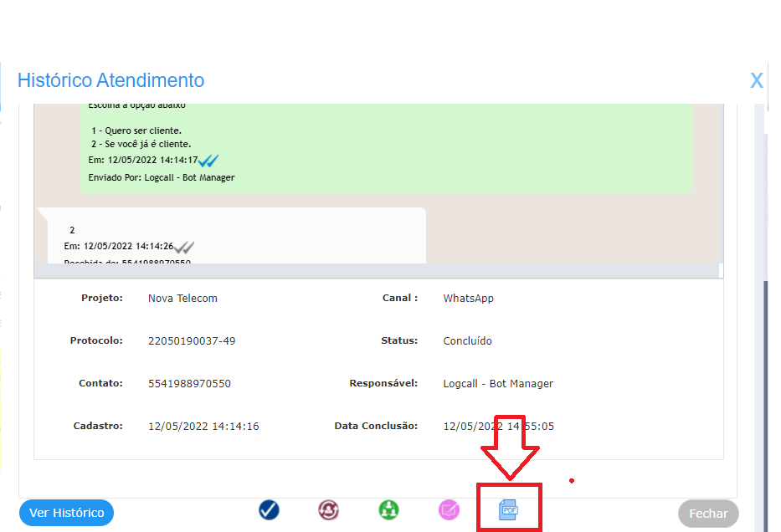Click the message option '2 - Se você já é cliente.'
Viewport: 781px width, 532px height.
(141, 144)
